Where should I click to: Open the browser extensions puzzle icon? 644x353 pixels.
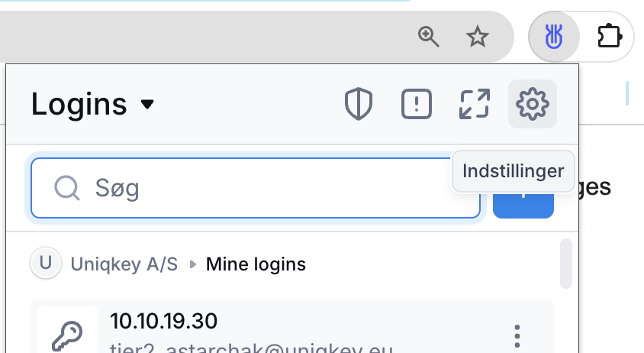click(610, 37)
